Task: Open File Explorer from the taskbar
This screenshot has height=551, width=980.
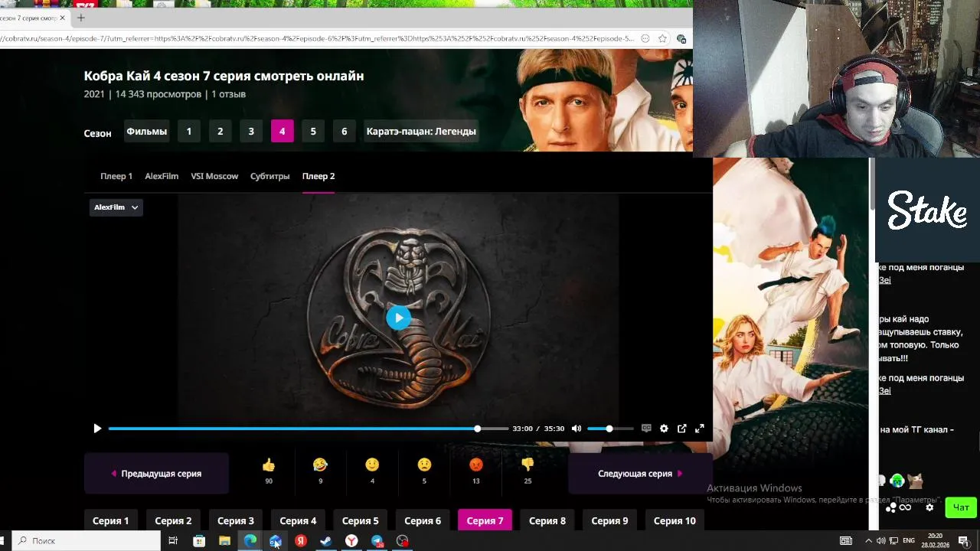Action: (224, 540)
